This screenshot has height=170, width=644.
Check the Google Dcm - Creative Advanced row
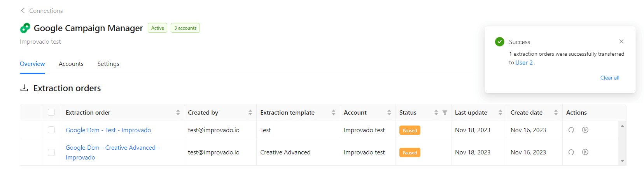coord(51,152)
